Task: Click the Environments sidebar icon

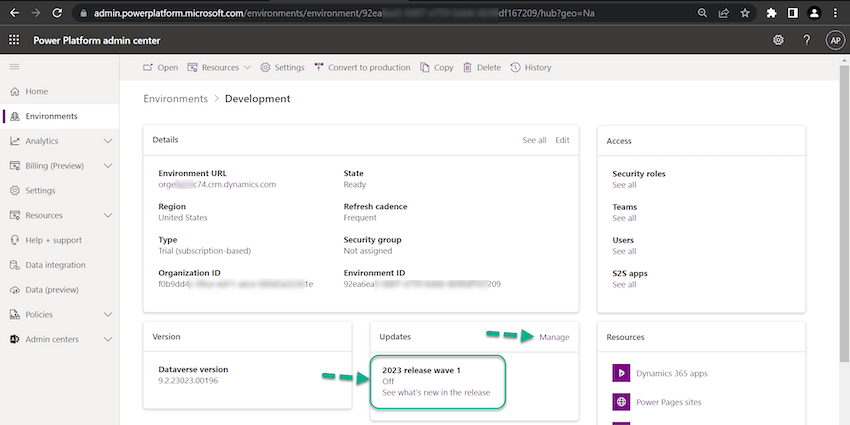Action: point(15,116)
